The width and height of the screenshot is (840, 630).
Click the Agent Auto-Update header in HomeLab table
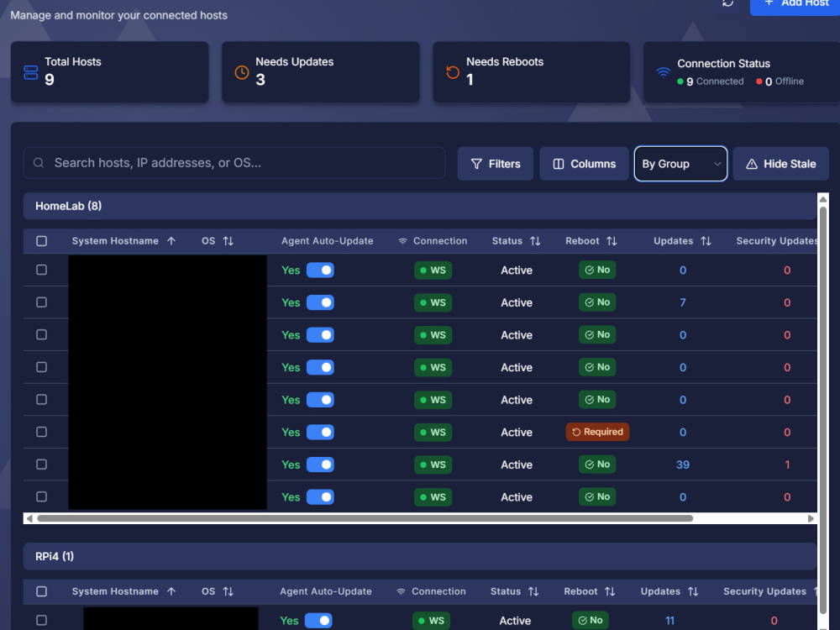tap(328, 241)
